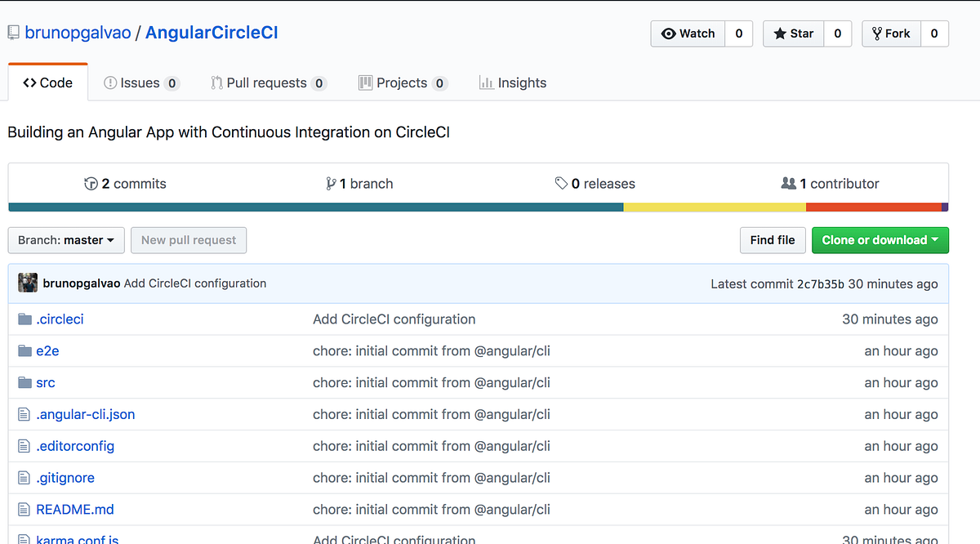Switch to the Issues tab
The height and width of the screenshot is (544, 980).
140,82
